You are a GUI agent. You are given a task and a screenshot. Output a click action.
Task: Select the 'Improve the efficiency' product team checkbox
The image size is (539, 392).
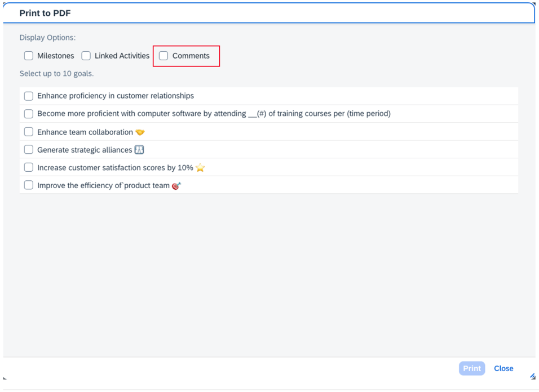pyautogui.click(x=29, y=185)
